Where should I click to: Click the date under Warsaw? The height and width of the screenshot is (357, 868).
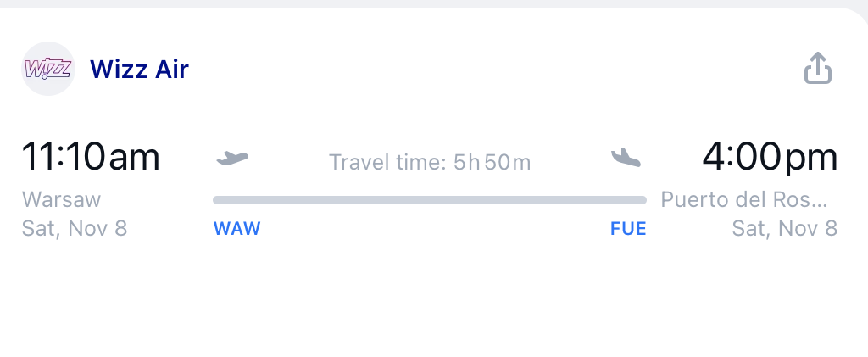coord(75,228)
